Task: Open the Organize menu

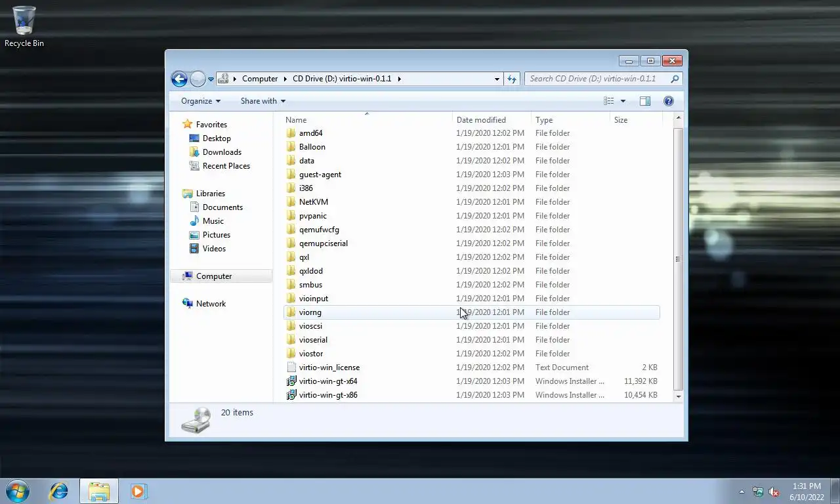Action: (201, 101)
